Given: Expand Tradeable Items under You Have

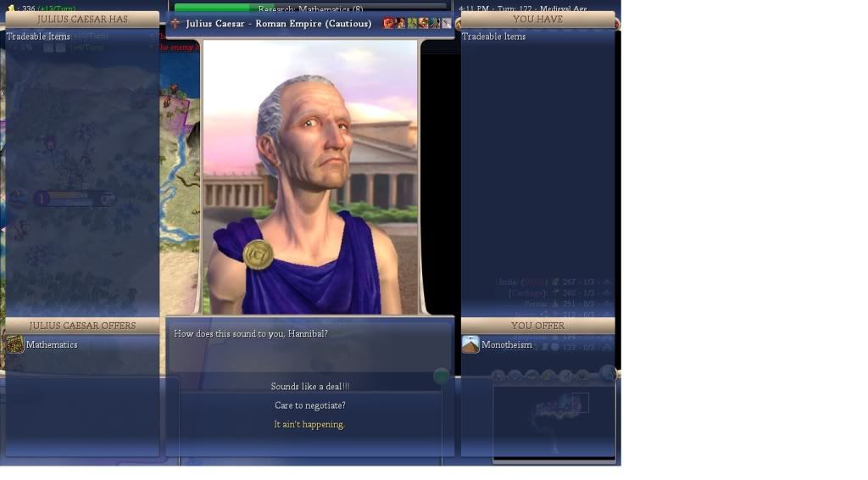Looking at the screenshot, I should [494, 36].
